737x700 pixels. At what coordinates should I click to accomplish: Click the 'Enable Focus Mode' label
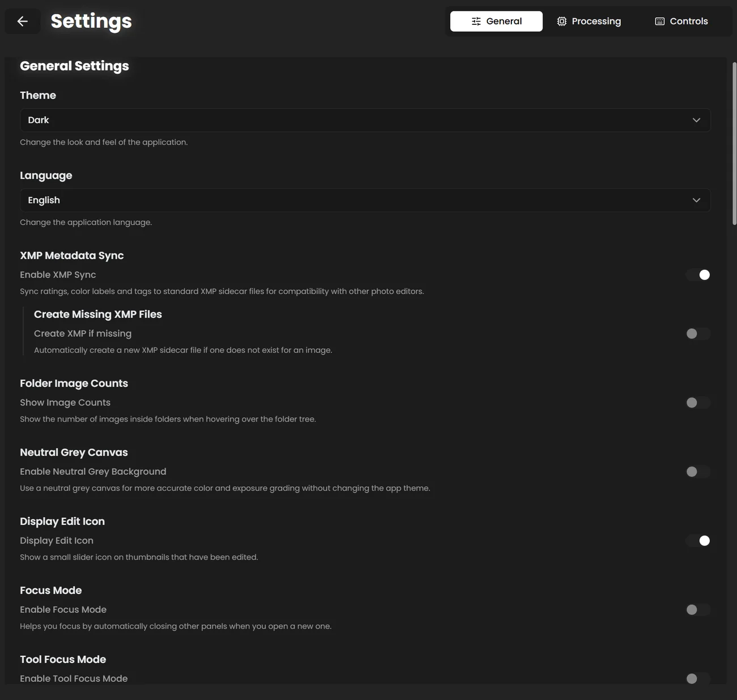(x=63, y=610)
